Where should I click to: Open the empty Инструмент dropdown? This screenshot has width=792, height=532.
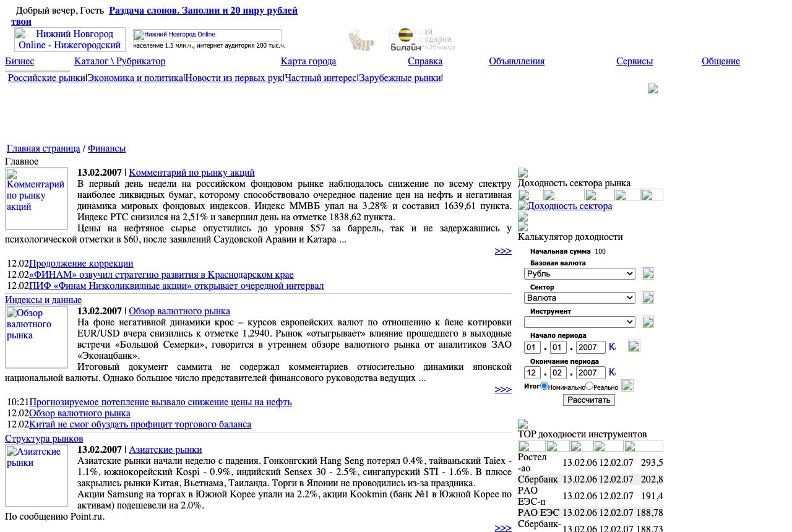click(580, 322)
